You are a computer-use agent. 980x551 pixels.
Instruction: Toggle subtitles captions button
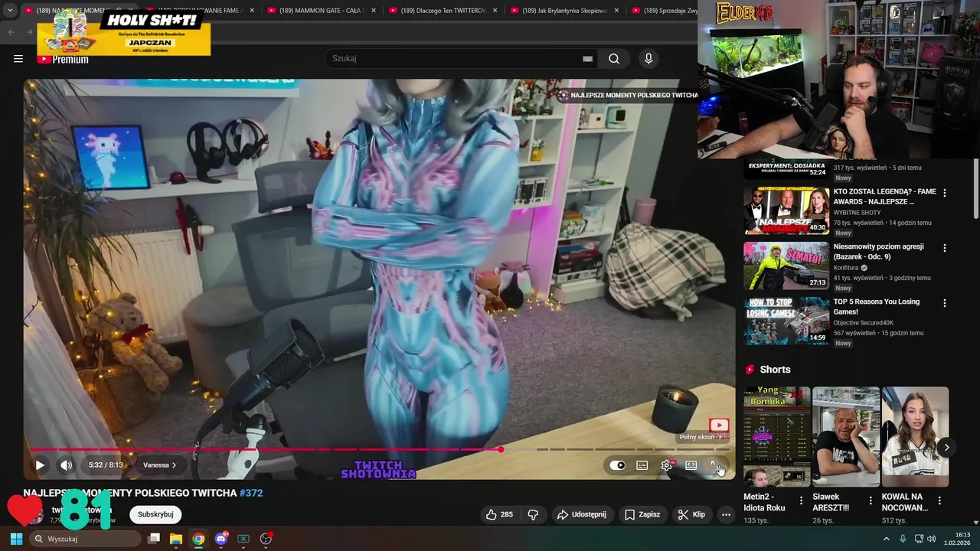[x=642, y=465]
